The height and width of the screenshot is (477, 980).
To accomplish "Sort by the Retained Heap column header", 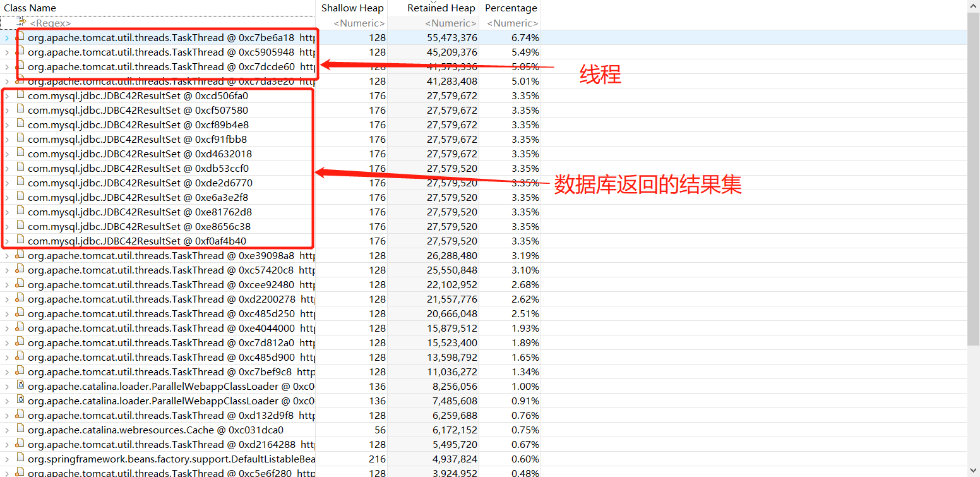I will click(x=434, y=8).
